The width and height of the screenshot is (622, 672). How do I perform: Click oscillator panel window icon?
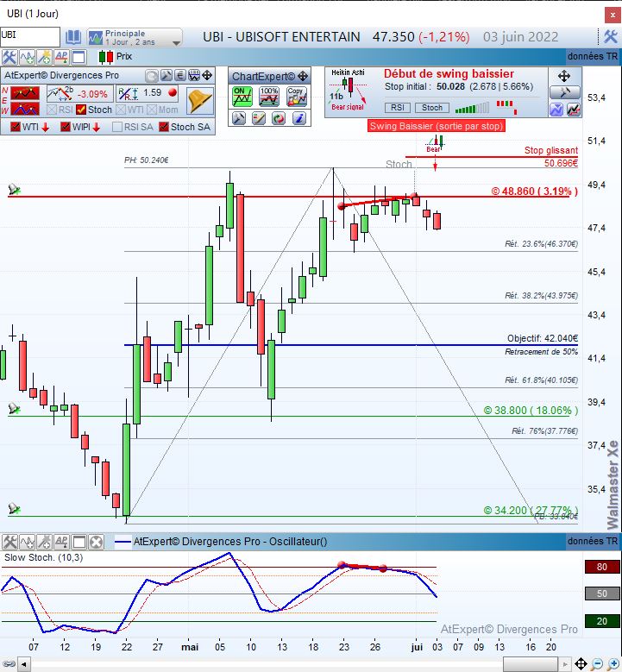[79, 542]
